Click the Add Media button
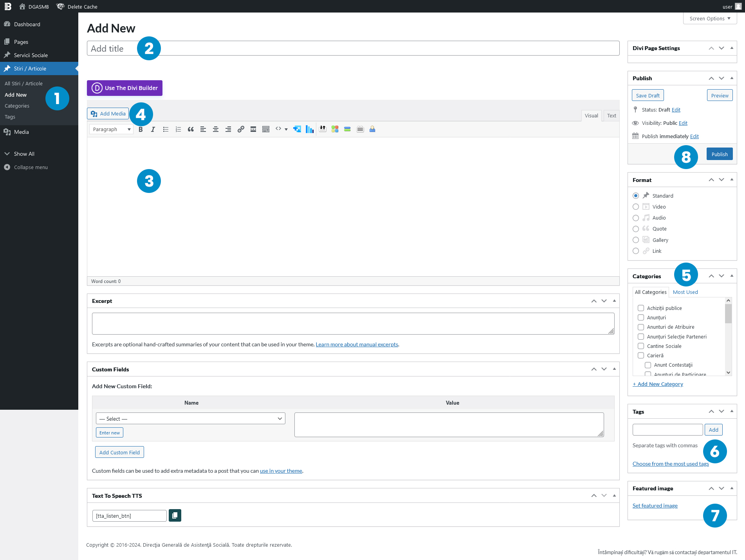 108,113
